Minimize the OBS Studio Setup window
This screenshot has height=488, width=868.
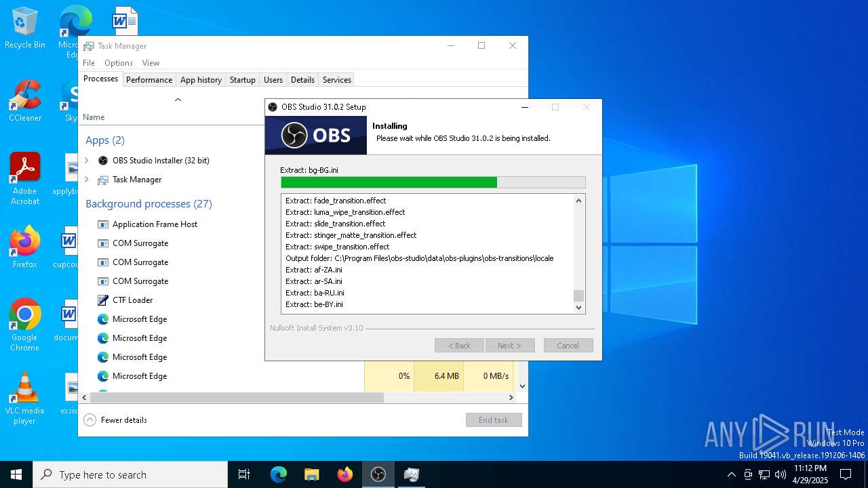click(x=525, y=107)
